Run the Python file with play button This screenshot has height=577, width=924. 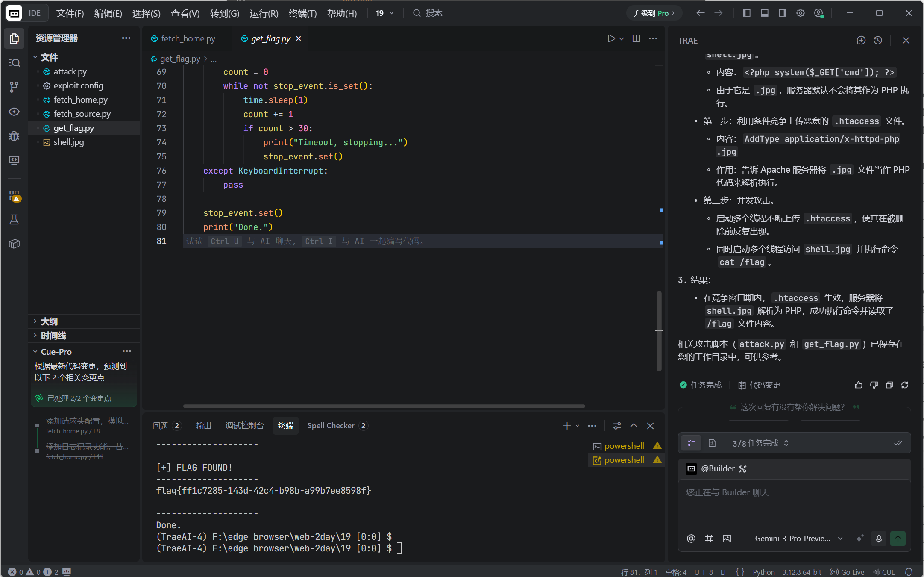[x=611, y=38]
